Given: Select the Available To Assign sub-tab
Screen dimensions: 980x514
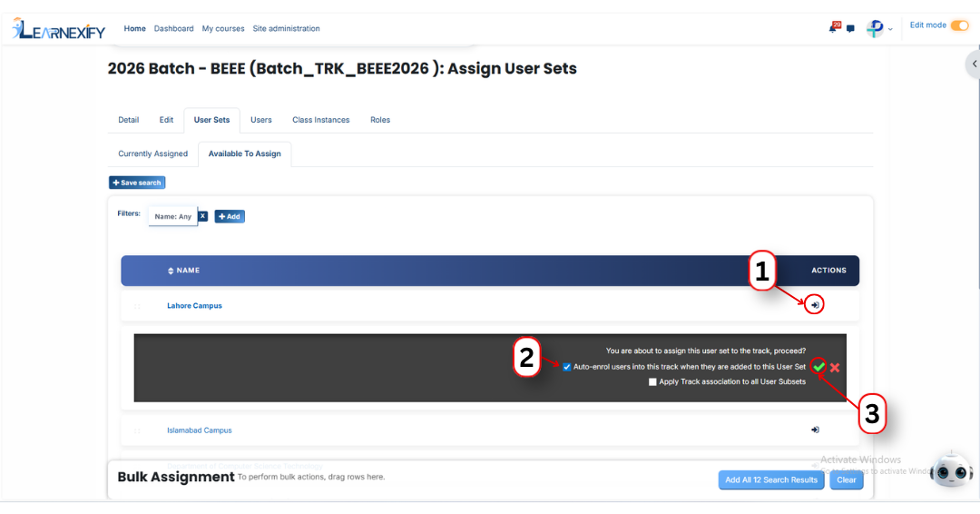Looking at the screenshot, I should 245,153.
